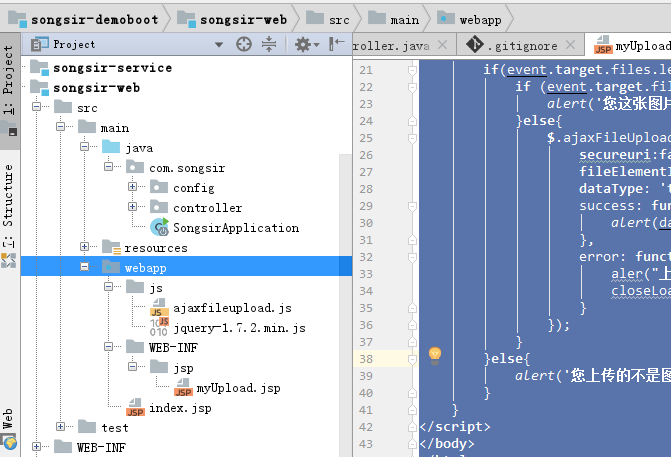Screen dimensions: 671x457
Task: Click the </script> tag on line 42
Action: tap(455, 427)
